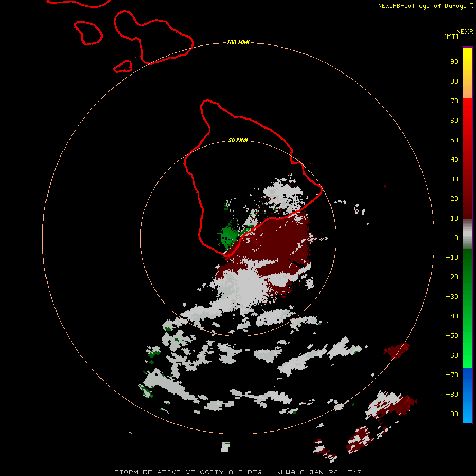
Task: Click the small Kahoolawe island outline
Action: coord(123,67)
